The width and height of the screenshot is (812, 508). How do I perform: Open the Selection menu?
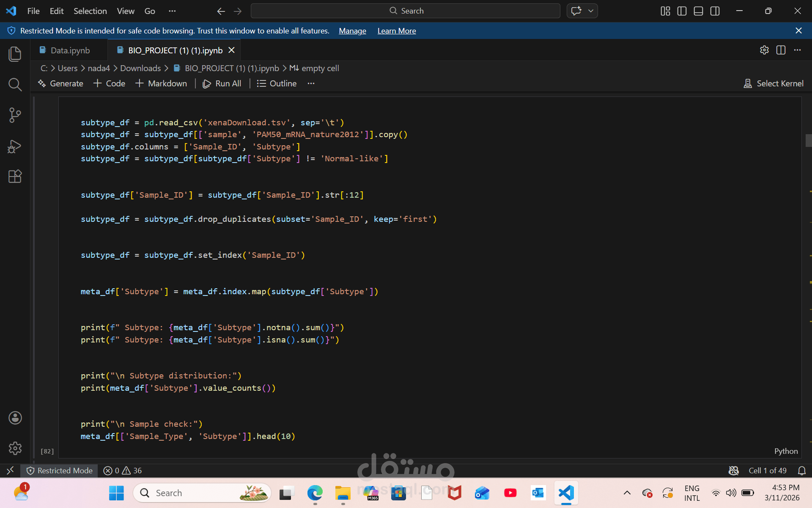(90, 11)
